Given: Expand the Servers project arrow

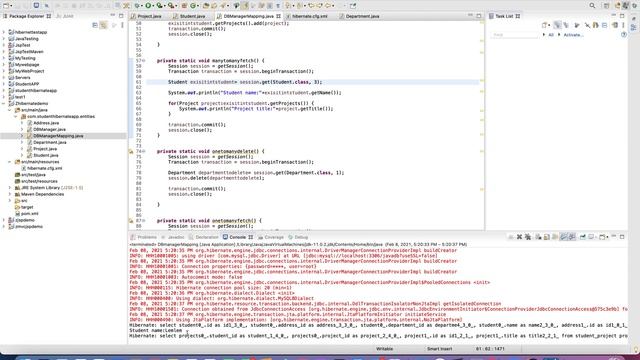Looking at the screenshot, I should click(x=4, y=78).
